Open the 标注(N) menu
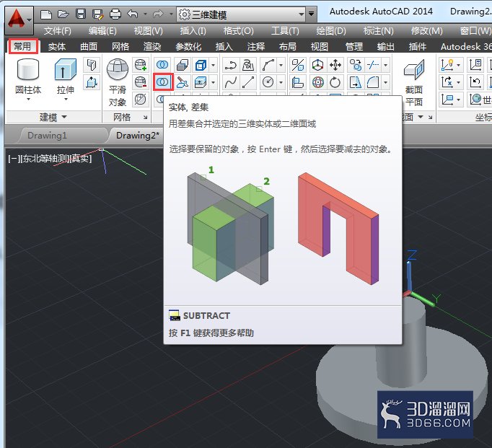The width and height of the screenshot is (492, 448). pyautogui.click(x=379, y=31)
